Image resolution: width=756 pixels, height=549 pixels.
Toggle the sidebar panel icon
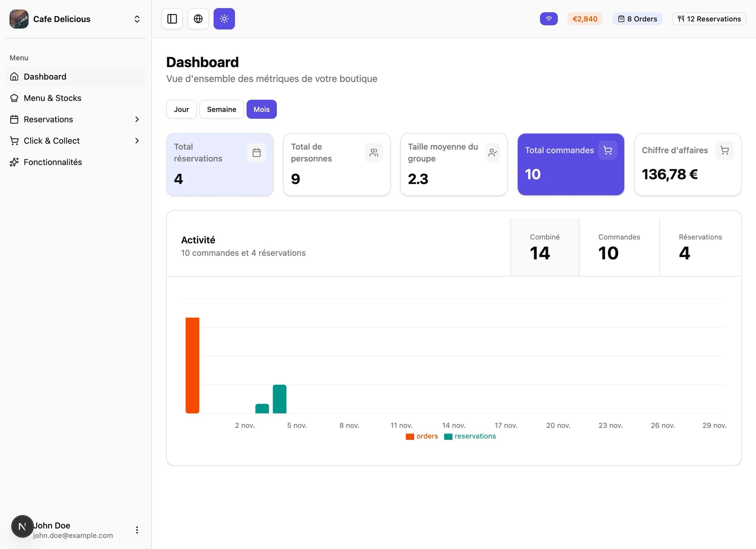point(172,19)
